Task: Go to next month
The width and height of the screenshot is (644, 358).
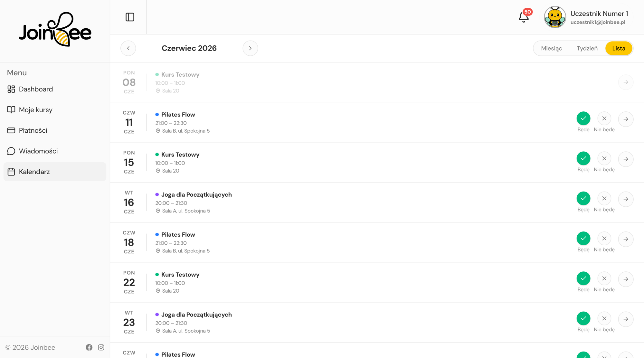Action: click(x=250, y=48)
